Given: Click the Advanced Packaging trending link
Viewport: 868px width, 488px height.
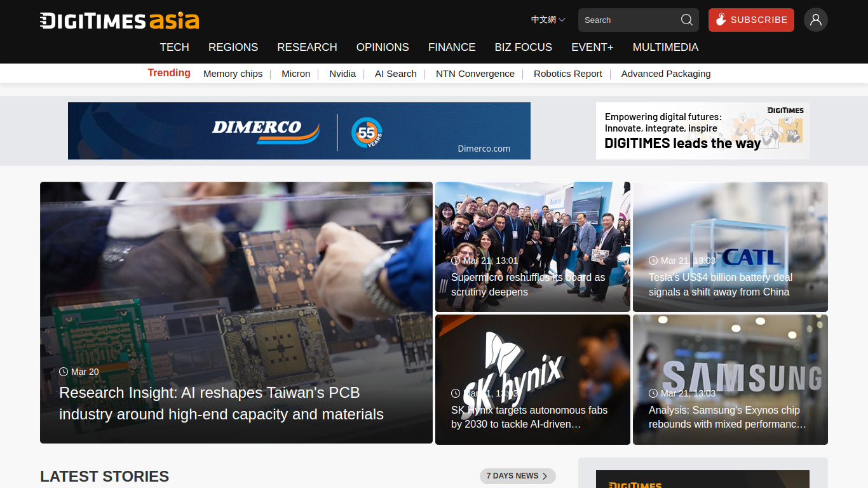Looking at the screenshot, I should 666,74.
